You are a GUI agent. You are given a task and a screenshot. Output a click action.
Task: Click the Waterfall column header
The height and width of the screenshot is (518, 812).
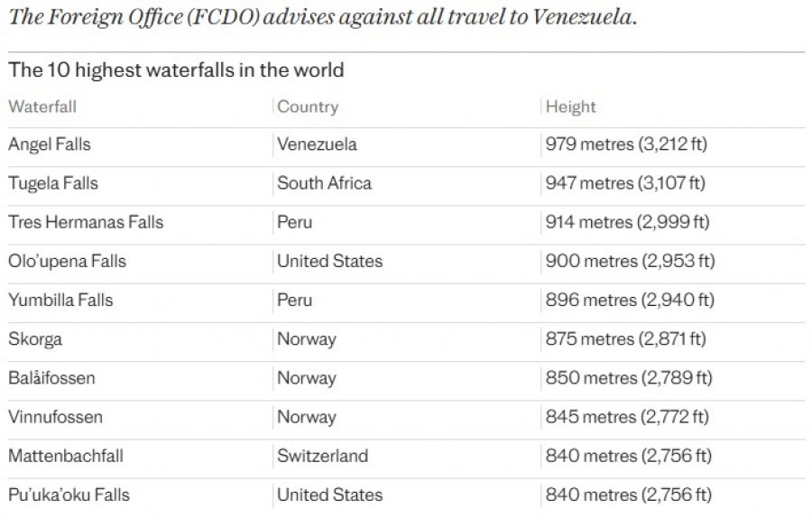pos(42,106)
